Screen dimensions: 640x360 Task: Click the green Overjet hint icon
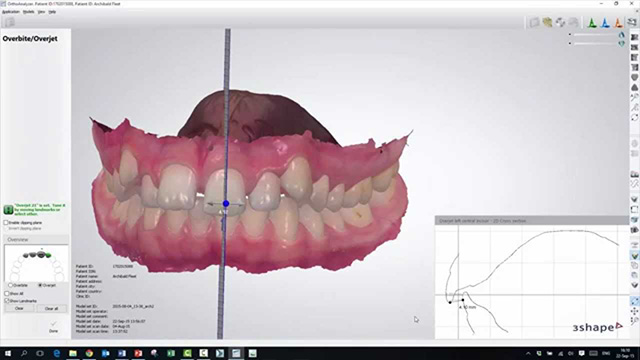coord(8,210)
